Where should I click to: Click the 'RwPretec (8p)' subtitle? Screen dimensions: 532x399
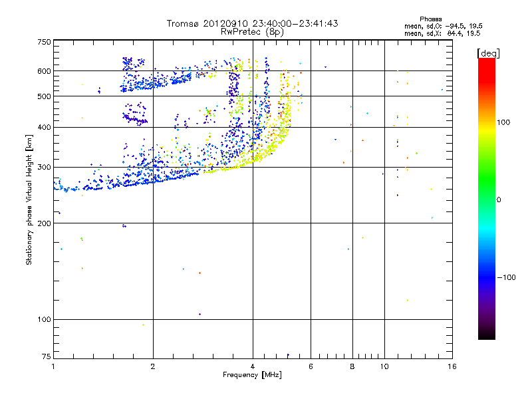point(252,32)
